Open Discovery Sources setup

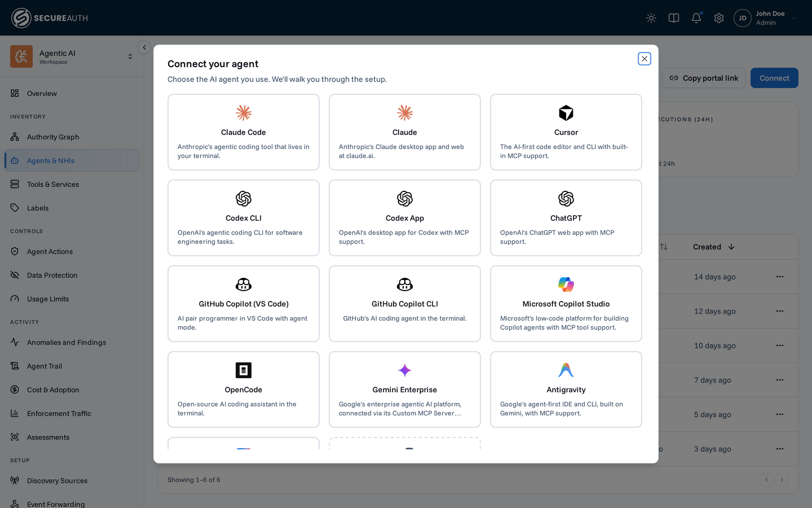tap(72, 480)
